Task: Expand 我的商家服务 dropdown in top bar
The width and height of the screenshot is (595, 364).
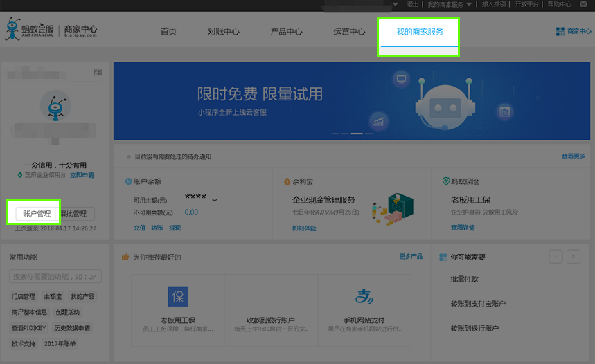Action: pos(469,4)
